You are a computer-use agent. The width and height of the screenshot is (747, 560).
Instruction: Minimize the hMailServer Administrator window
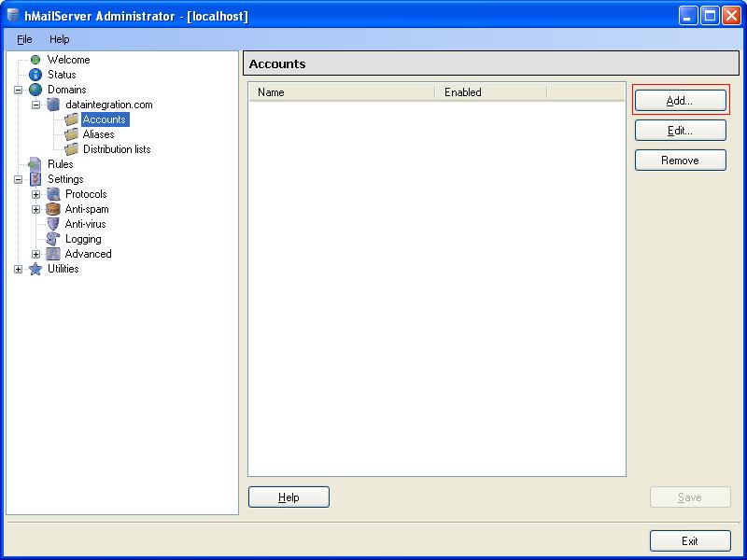687,16
